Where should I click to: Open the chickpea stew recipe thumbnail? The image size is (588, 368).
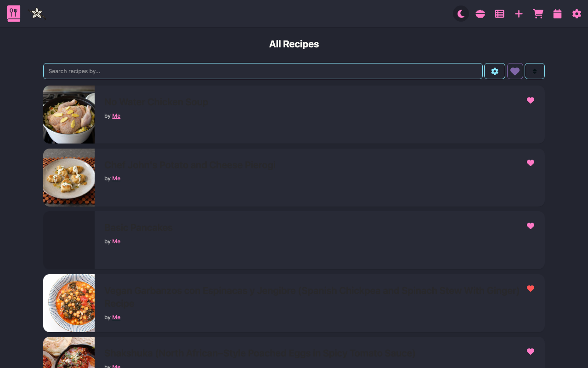[69, 303]
